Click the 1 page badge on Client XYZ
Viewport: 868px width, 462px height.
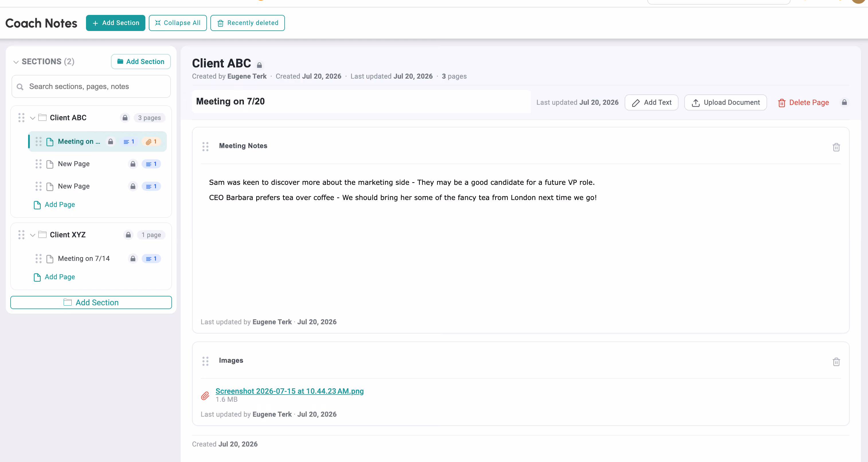click(x=151, y=235)
